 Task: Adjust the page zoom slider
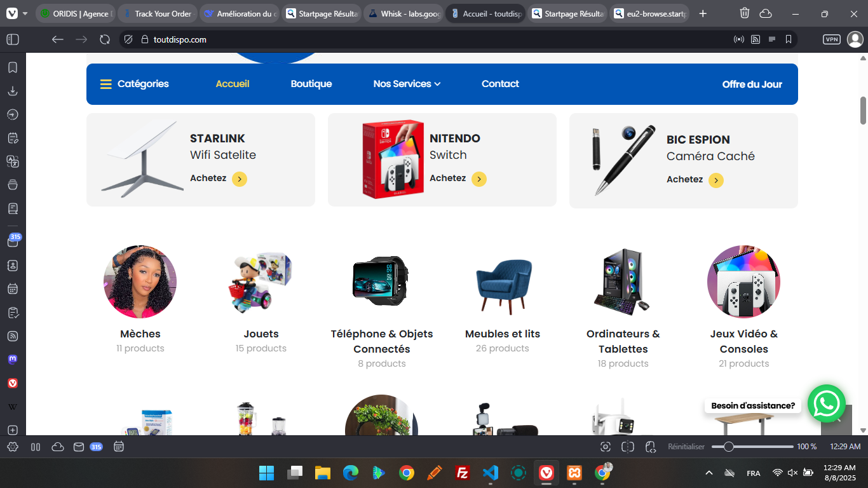[752, 447]
